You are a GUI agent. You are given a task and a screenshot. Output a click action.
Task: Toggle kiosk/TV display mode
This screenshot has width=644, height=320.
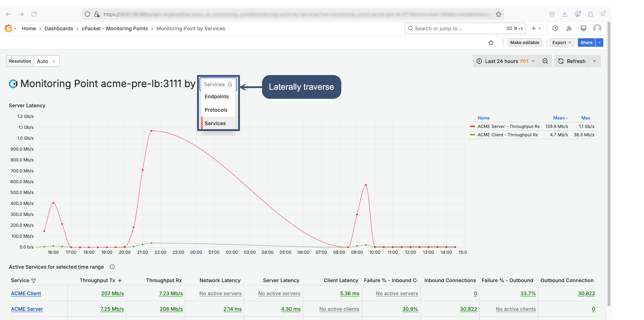[x=583, y=28]
